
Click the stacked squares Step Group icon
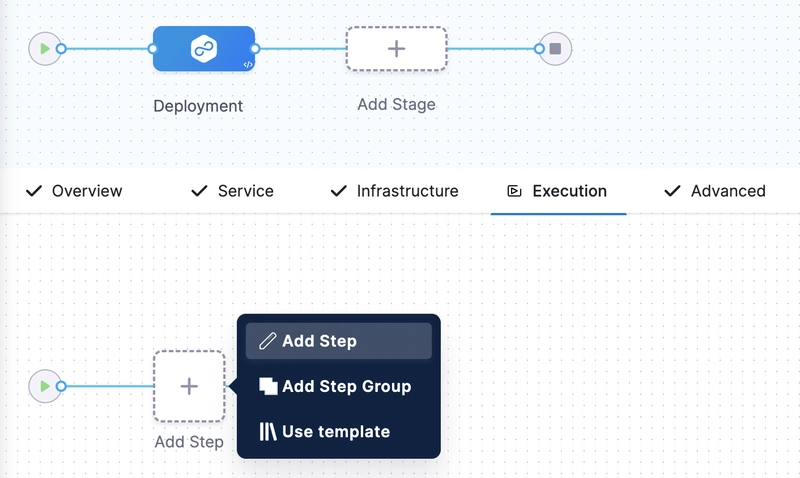coord(268,386)
